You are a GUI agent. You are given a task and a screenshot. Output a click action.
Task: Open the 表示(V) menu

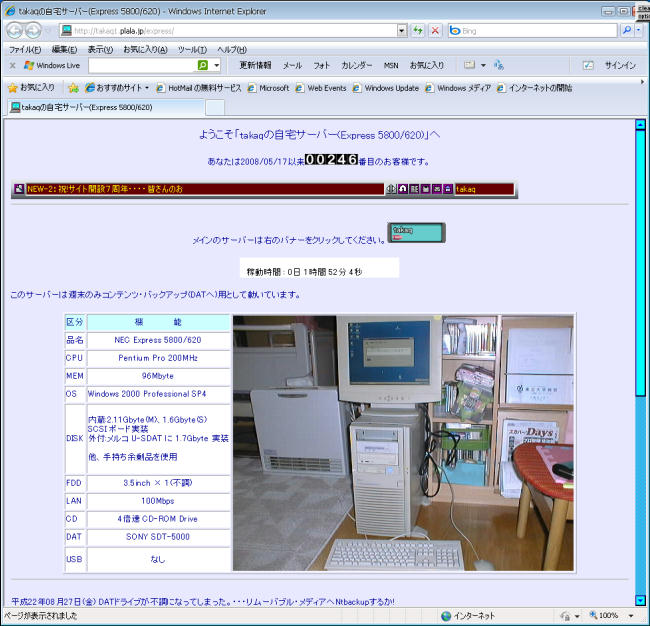pos(100,49)
